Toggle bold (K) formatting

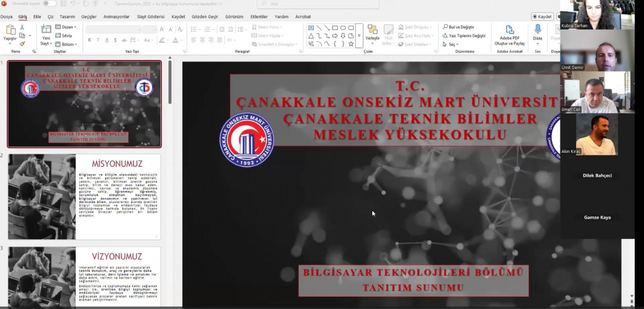pyautogui.click(x=90, y=40)
